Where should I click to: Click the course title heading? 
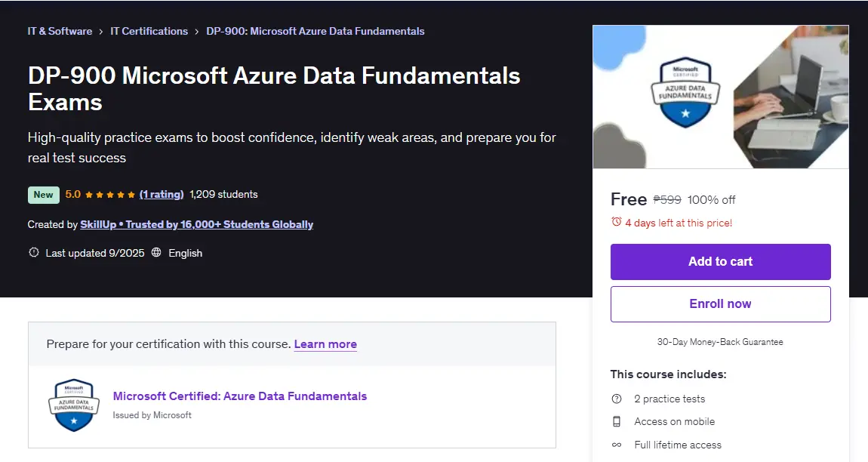pyautogui.click(x=274, y=88)
